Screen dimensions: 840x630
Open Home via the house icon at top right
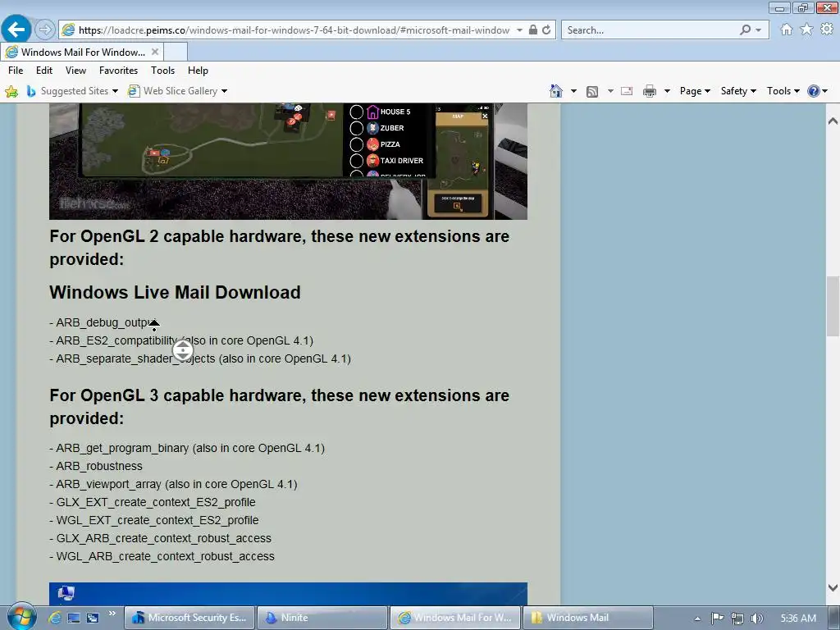786,30
